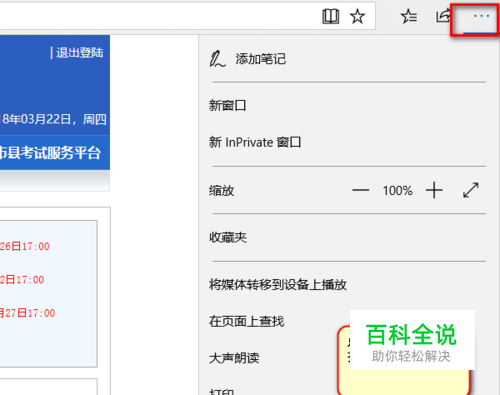Click the 缩放 label in menu
The image size is (500, 395).
coord(222,191)
